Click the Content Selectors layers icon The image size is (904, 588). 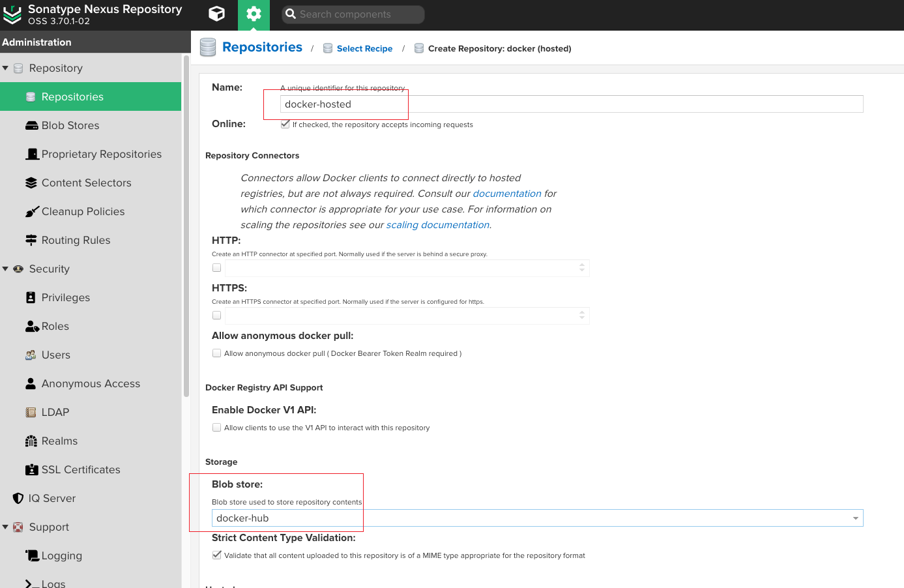click(x=31, y=183)
